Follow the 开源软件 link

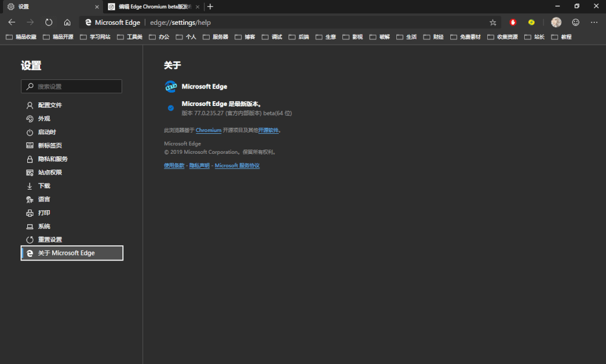(268, 130)
